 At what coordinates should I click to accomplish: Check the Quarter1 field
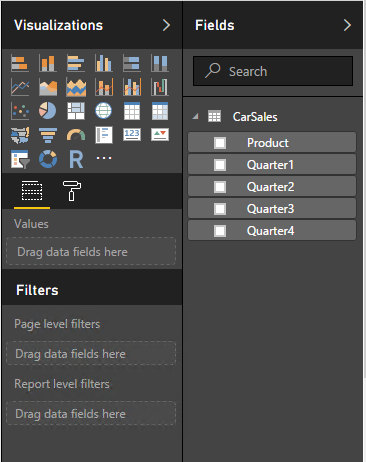pos(220,165)
